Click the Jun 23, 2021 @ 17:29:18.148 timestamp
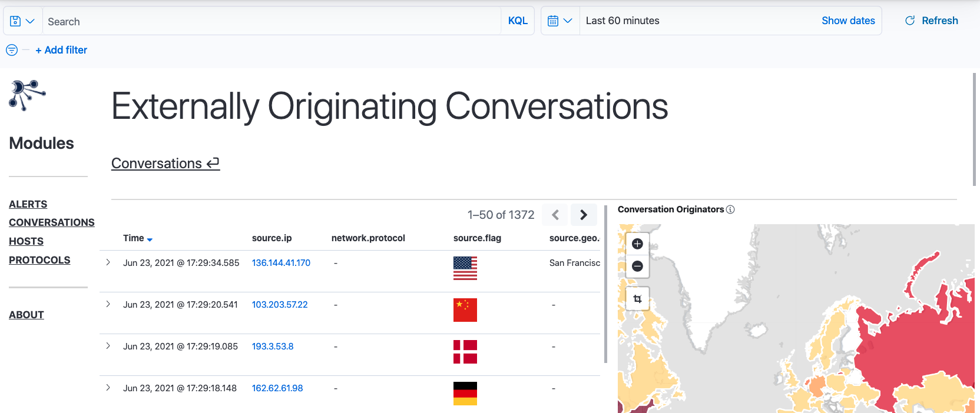The height and width of the screenshot is (413, 980). [180, 388]
